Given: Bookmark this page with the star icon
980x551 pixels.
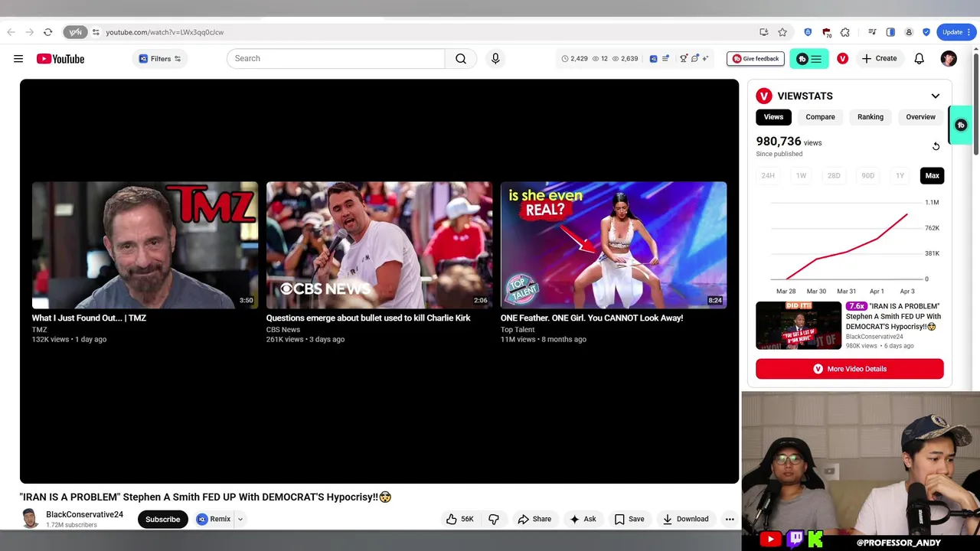Looking at the screenshot, I should [782, 32].
